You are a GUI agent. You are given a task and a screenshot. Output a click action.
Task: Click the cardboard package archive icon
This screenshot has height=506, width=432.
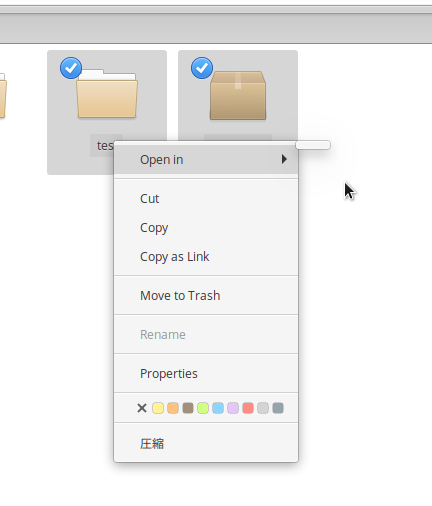point(238,95)
